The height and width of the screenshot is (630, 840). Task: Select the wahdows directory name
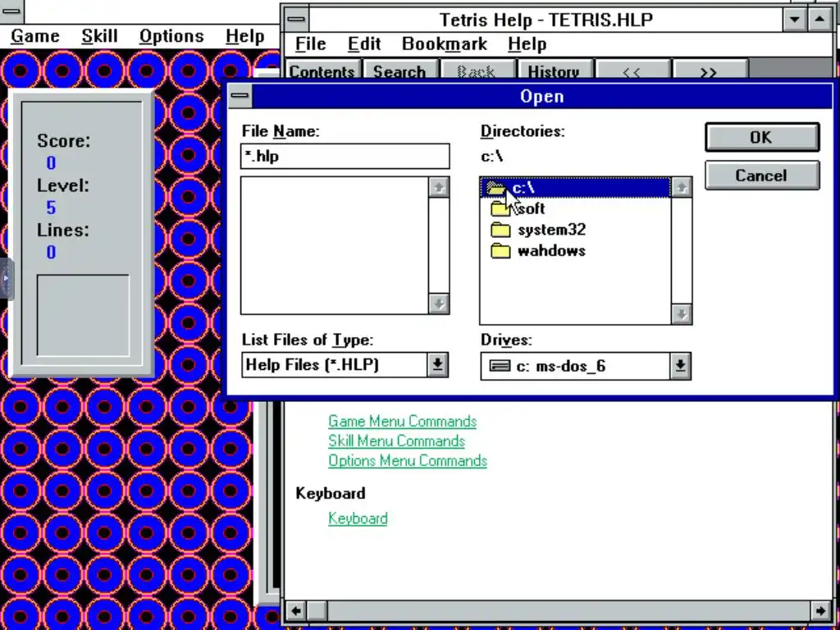point(551,251)
